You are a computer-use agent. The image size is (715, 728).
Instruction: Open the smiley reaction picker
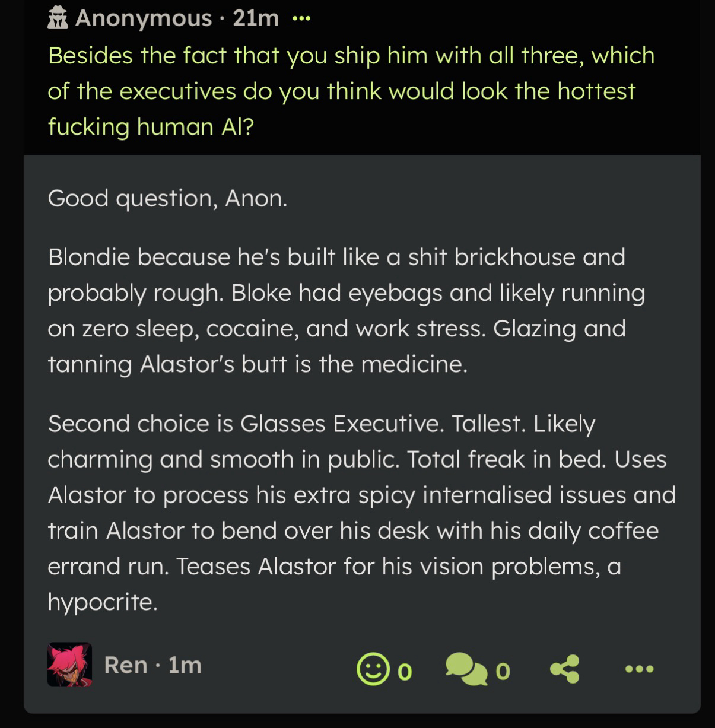click(373, 669)
